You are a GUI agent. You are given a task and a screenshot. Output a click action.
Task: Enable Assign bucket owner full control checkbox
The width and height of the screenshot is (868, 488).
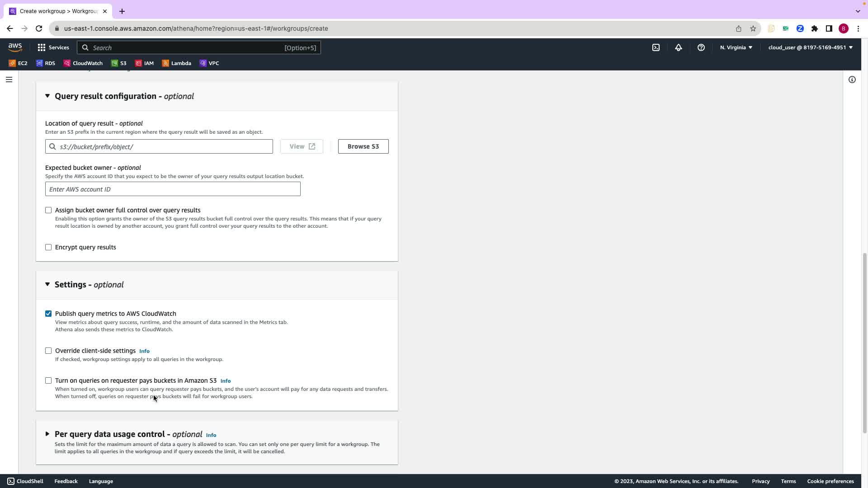pyautogui.click(x=48, y=210)
